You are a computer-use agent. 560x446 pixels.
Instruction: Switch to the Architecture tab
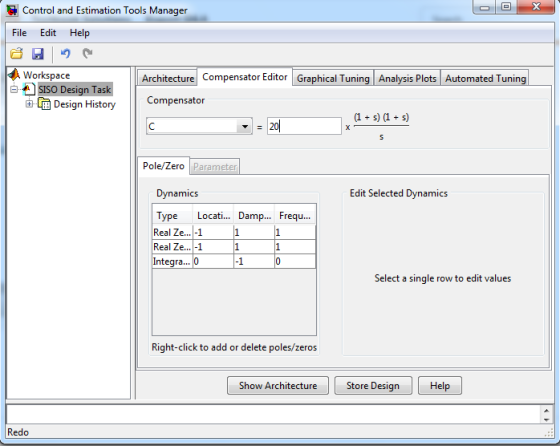(168, 78)
